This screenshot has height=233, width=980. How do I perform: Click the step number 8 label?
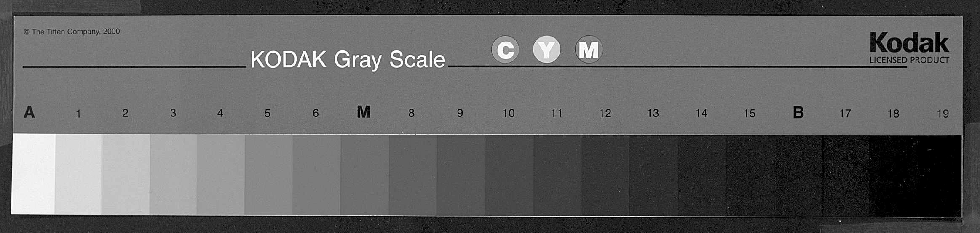click(411, 113)
